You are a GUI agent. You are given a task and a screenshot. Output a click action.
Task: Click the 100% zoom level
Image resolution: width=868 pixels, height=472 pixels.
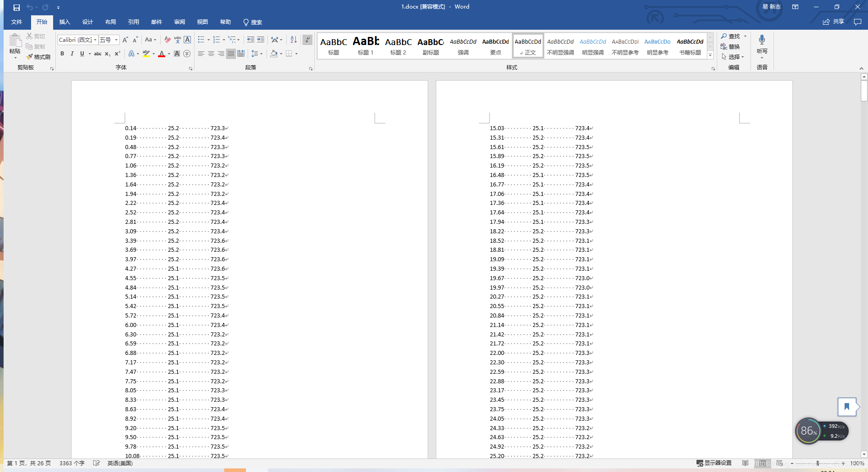[857, 463]
